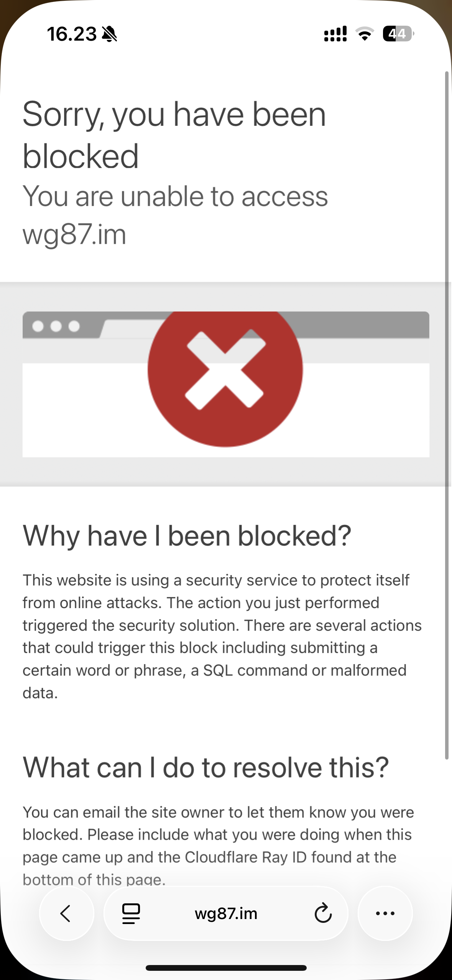
Task: Tap the wg87.im address bar
Action: (226, 913)
